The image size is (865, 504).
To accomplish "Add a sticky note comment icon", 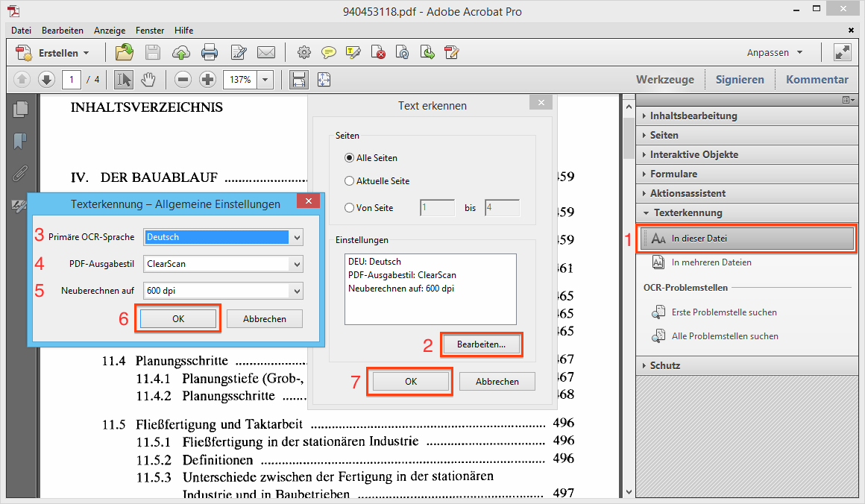I will [328, 53].
